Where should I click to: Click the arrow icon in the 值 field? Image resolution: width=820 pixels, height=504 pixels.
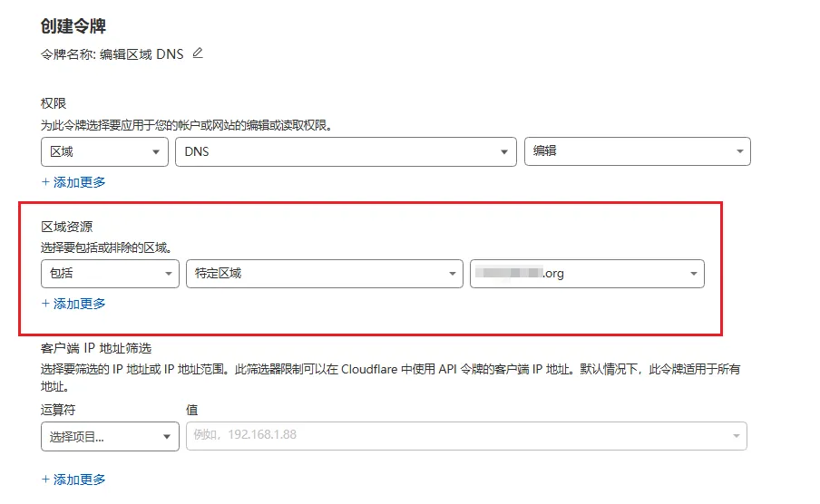(736, 436)
